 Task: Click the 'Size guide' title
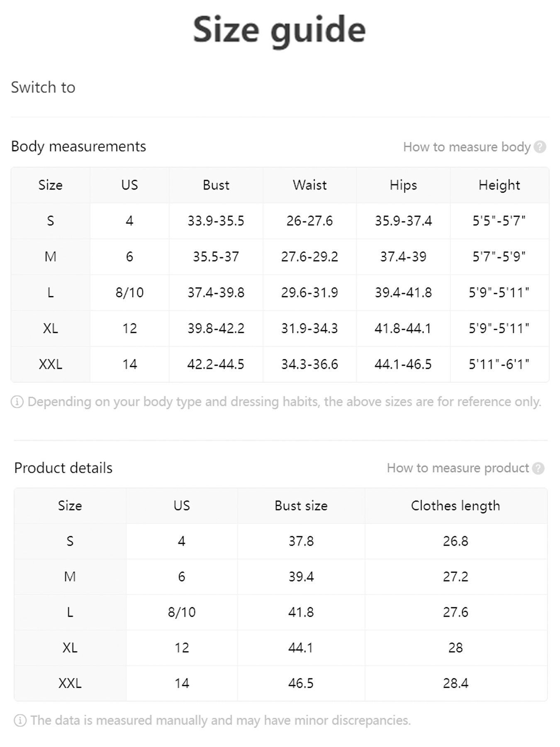click(x=279, y=30)
